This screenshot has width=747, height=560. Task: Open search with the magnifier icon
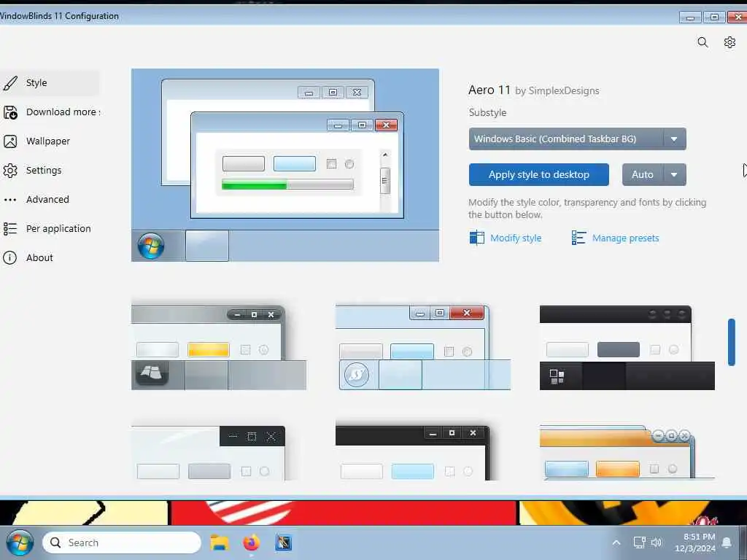[703, 42]
